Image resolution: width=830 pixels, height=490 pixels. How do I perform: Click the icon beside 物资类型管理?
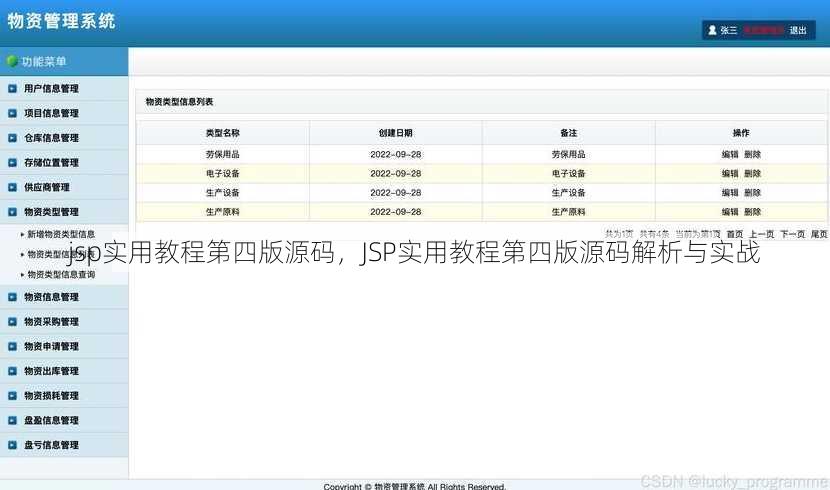tap(12, 212)
